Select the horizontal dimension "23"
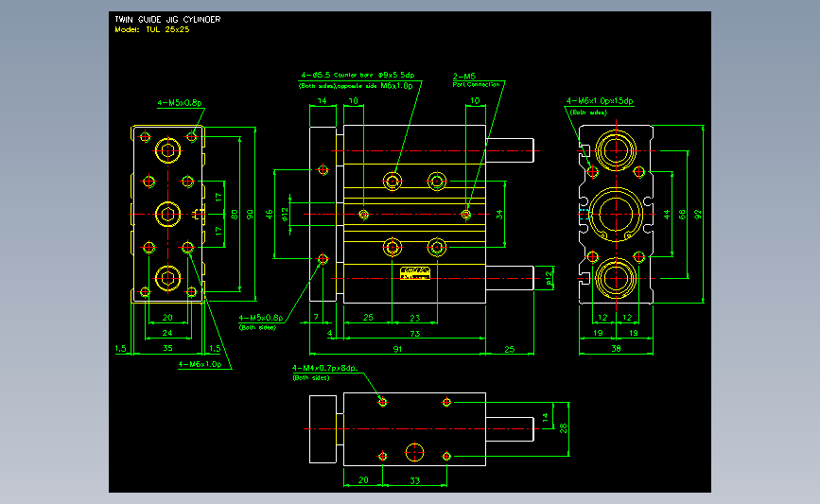The width and height of the screenshot is (820, 504). point(414,318)
